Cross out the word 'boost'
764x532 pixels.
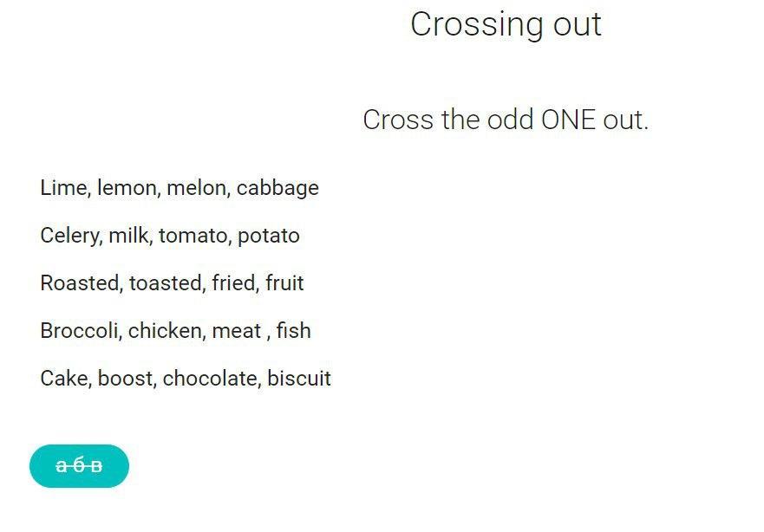coord(125,378)
